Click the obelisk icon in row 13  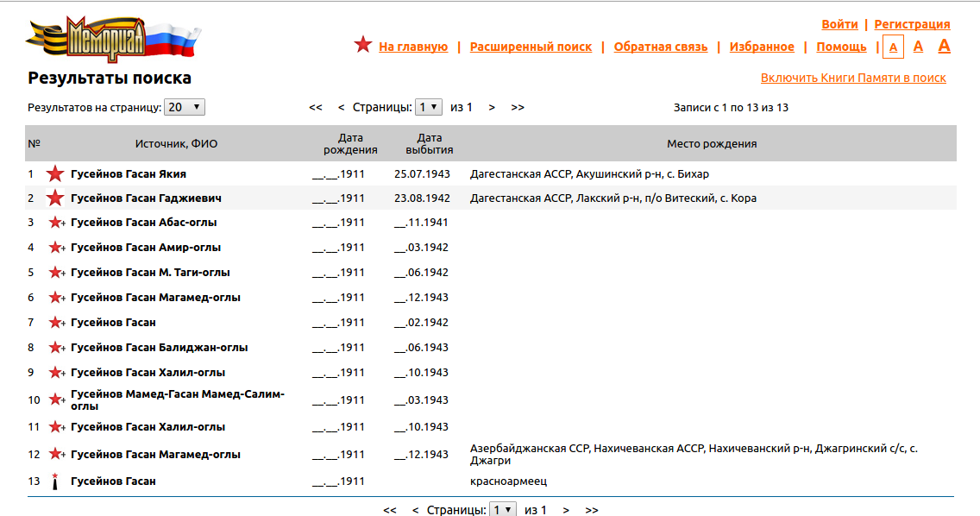55,481
